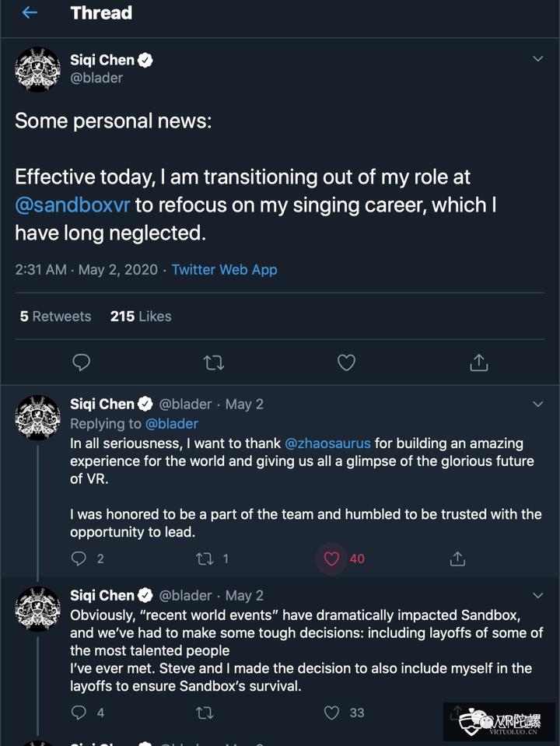Expand options chevron on the @zhaosaurus reply
Screen dimensions: 560x746
coord(537,404)
